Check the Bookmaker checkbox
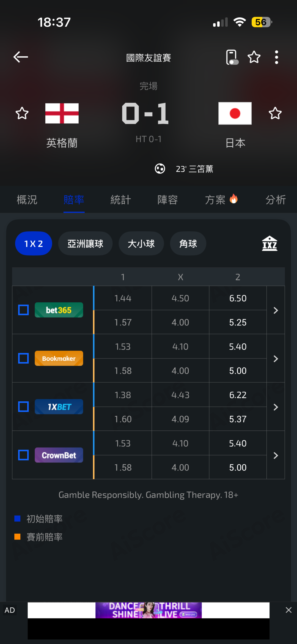297x644 pixels. click(23, 358)
